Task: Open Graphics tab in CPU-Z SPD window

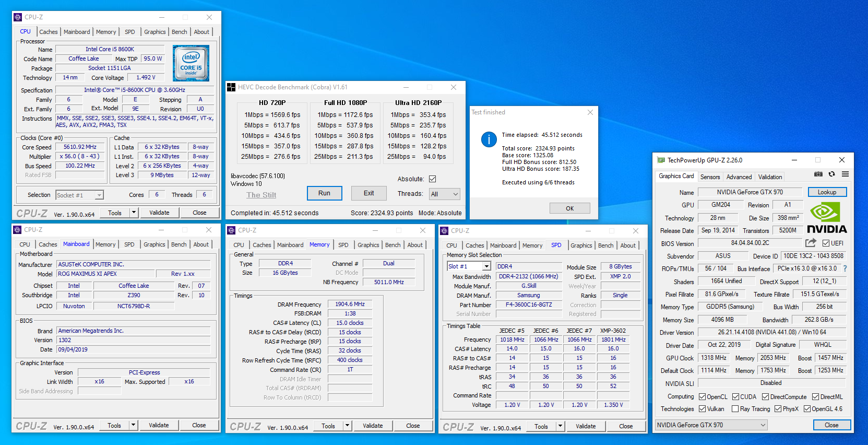Action: [581, 245]
